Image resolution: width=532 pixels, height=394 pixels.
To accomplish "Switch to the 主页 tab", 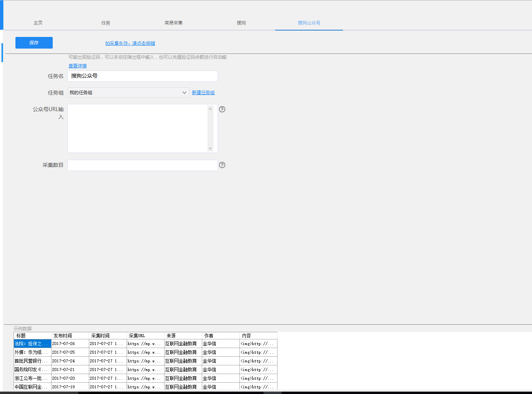I will pos(38,23).
